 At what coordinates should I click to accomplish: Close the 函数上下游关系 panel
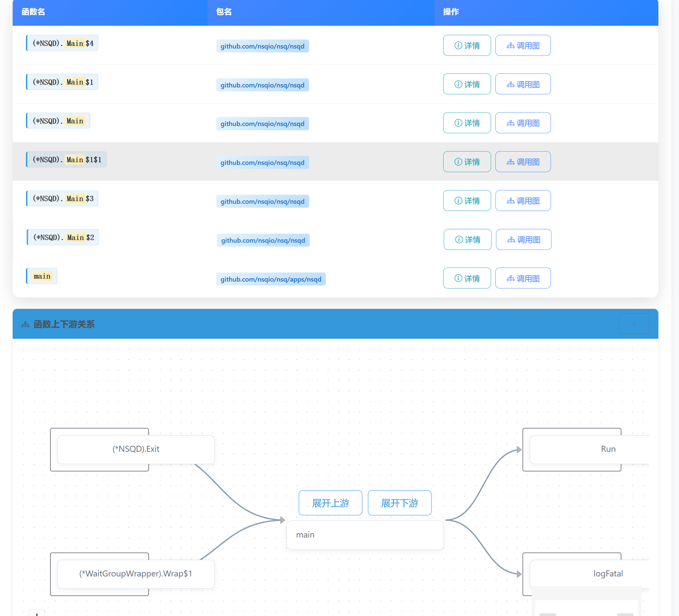[x=633, y=323]
